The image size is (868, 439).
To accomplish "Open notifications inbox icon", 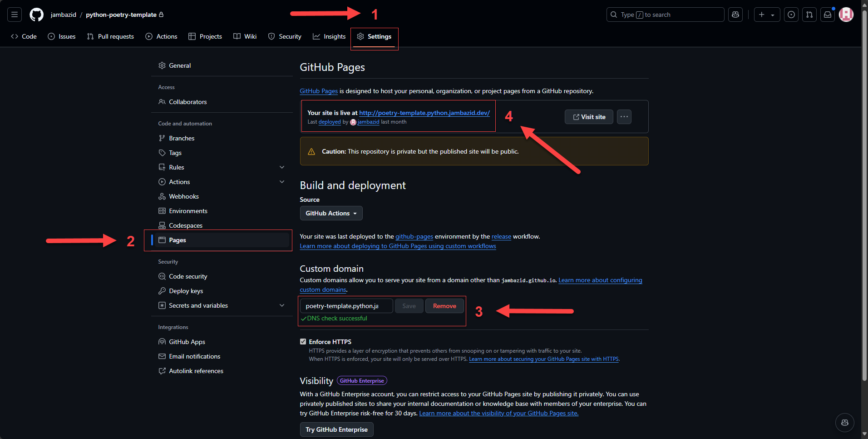I will tap(828, 15).
